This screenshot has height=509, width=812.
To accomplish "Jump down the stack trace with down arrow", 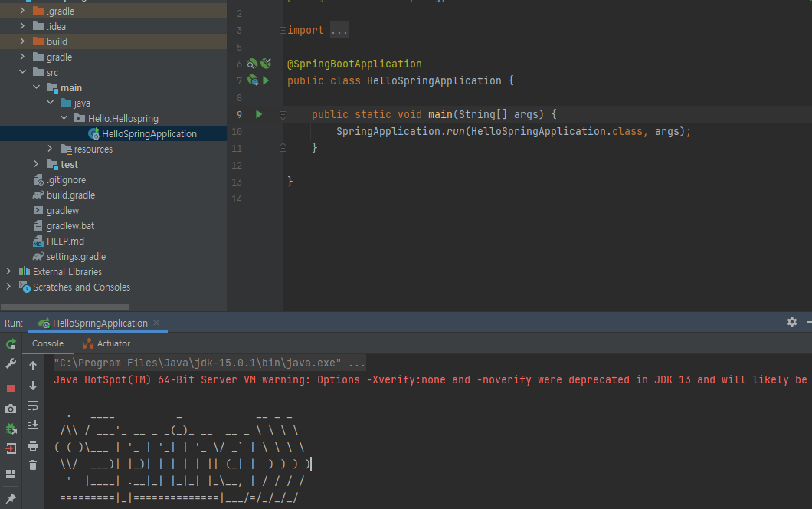I will coord(33,386).
